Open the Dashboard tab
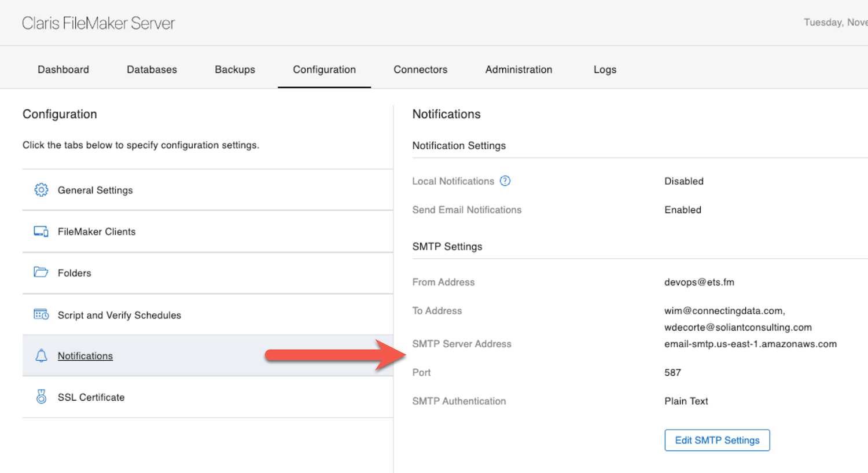This screenshot has width=868, height=473. click(x=64, y=69)
